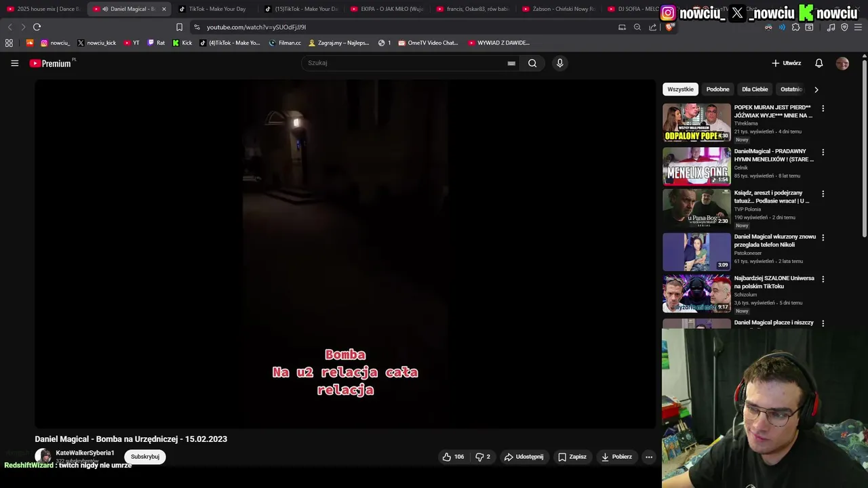Image resolution: width=868 pixels, height=488 pixels.
Task: Click the zoom magnifier in address bar
Action: tap(637, 27)
